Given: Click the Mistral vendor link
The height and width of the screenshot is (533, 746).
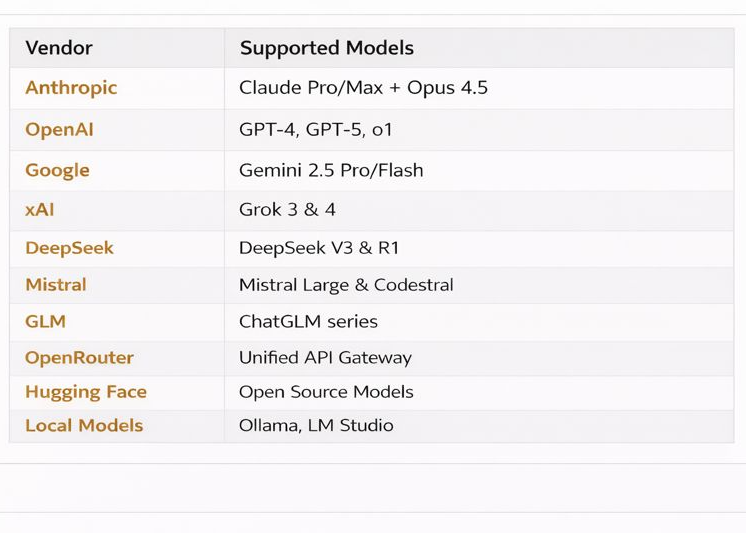Looking at the screenshot, I should click(x=56, y=285).
